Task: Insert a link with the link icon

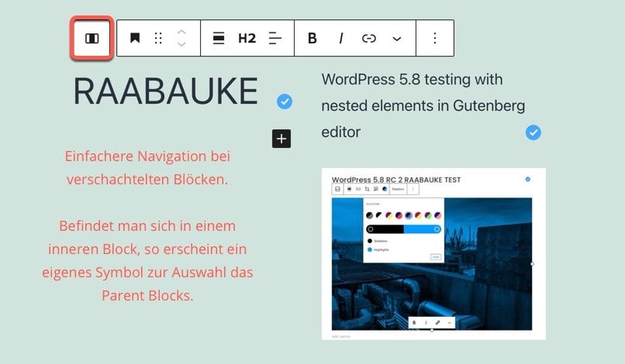Action: click(368, 38)
